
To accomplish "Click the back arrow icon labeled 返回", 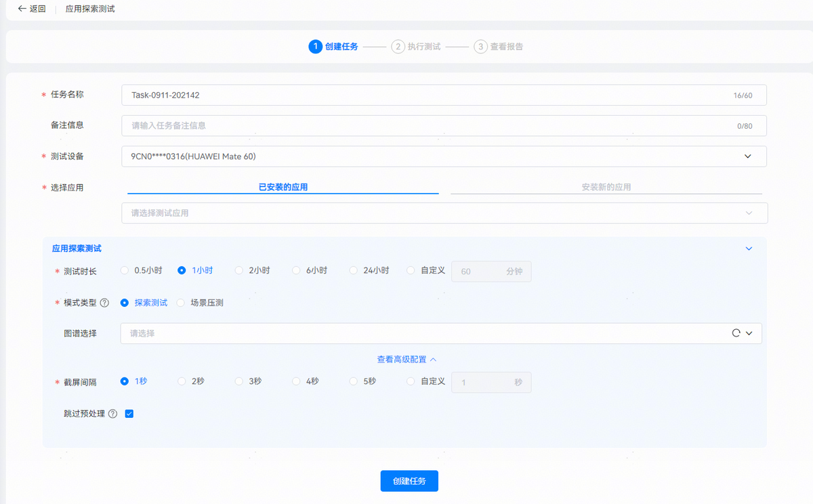I will click(22, 9).
